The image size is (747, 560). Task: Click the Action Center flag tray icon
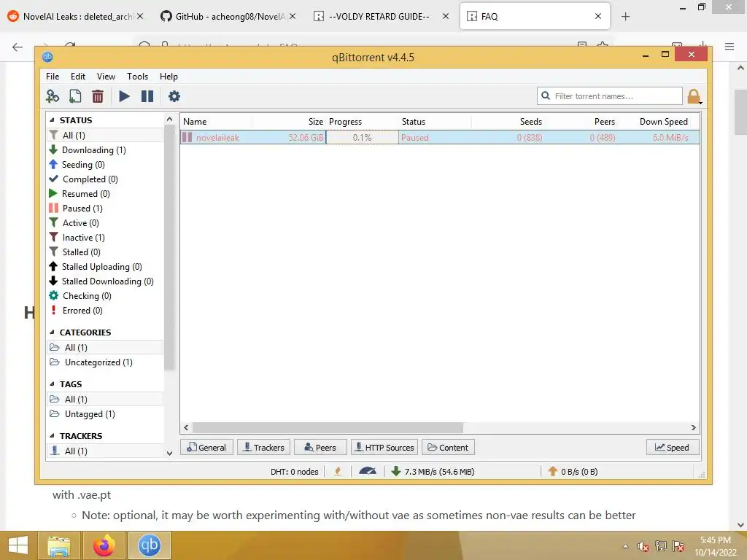(x=678, y=546)
